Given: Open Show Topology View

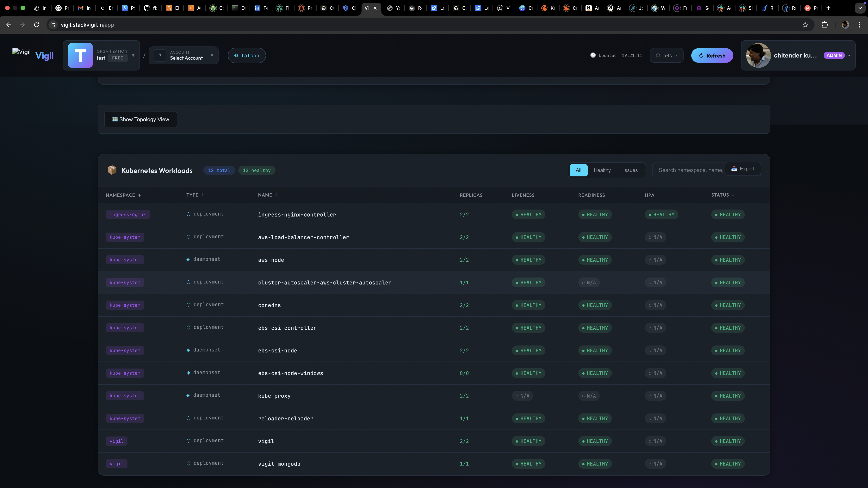Looking at the screenshot, I should [140, 119].
